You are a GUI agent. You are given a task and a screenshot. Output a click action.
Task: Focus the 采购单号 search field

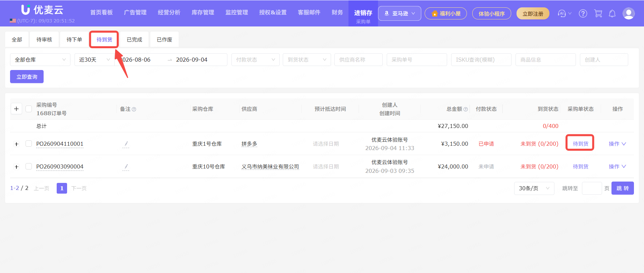(417, 60)
